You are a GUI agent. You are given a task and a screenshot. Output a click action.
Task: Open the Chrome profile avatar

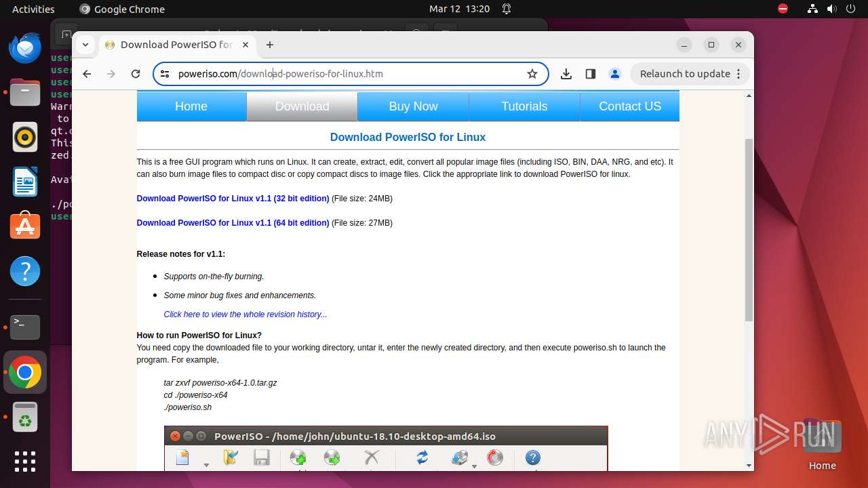point(615,74)
